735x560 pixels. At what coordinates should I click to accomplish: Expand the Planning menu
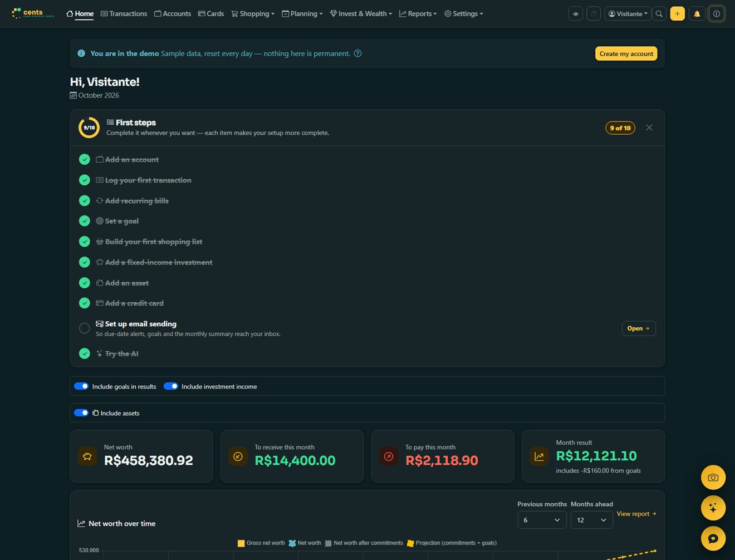pyautogui.click(x=302, y=14)
